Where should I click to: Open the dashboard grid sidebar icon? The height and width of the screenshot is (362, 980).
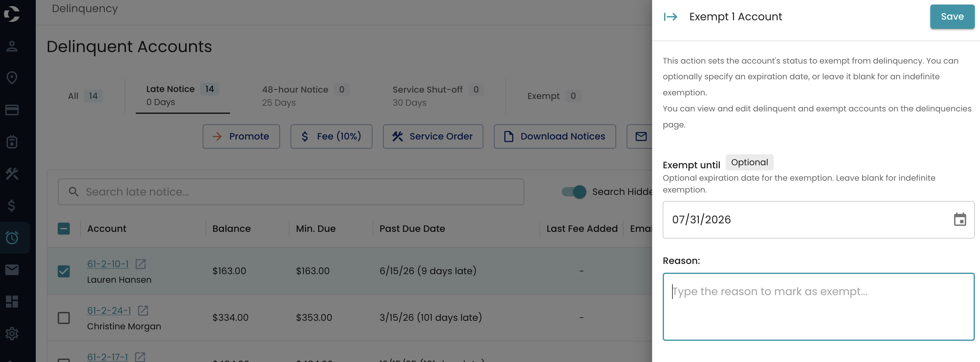pos(12,301)
